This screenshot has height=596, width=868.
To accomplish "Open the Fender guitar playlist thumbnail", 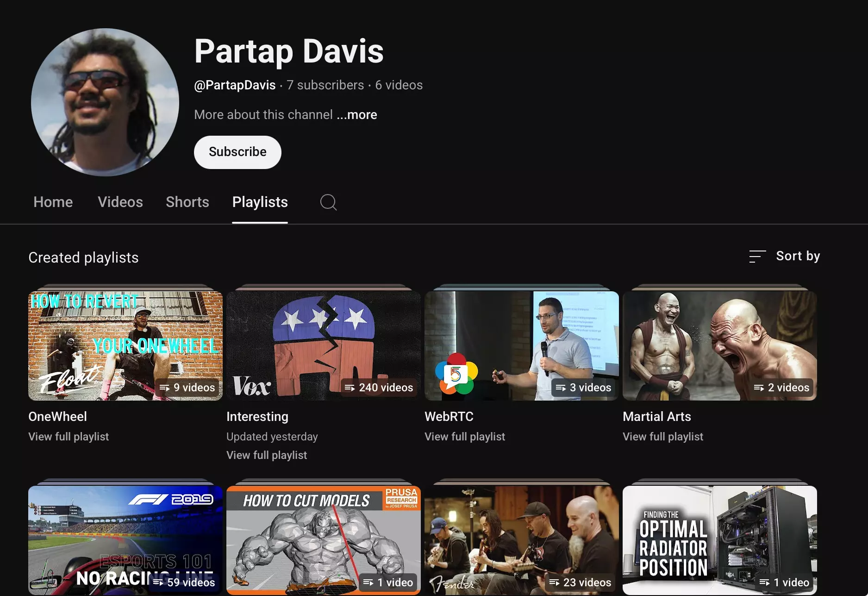I will (522, 540).
